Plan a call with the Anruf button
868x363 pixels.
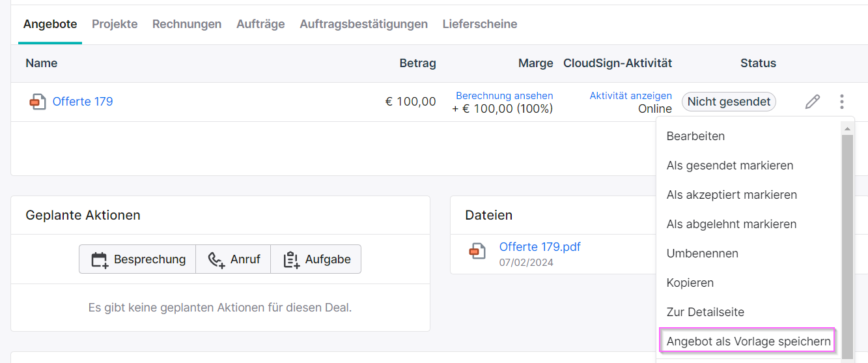point(233,259)
